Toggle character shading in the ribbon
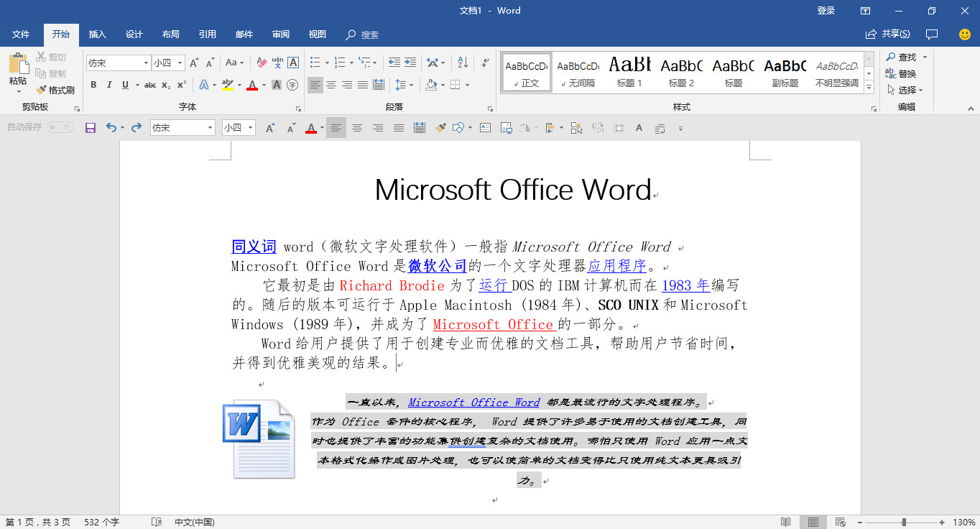Viewport: 980px width, 529px height. click(x=277, y=85)
